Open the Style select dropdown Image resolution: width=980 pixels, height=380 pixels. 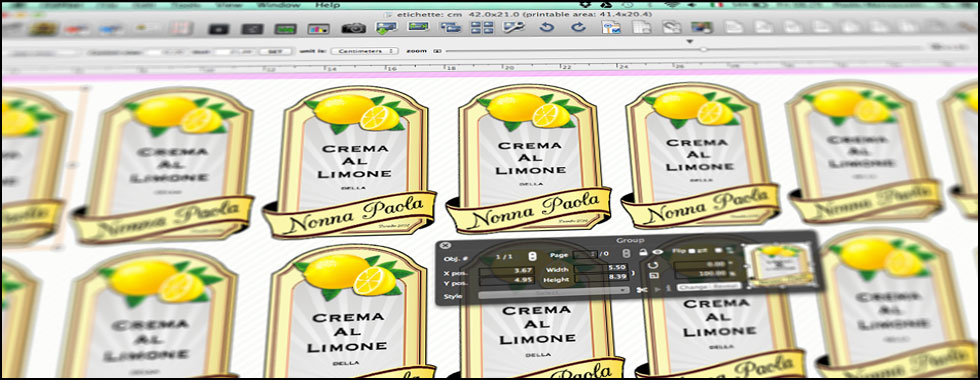(554, 290)
